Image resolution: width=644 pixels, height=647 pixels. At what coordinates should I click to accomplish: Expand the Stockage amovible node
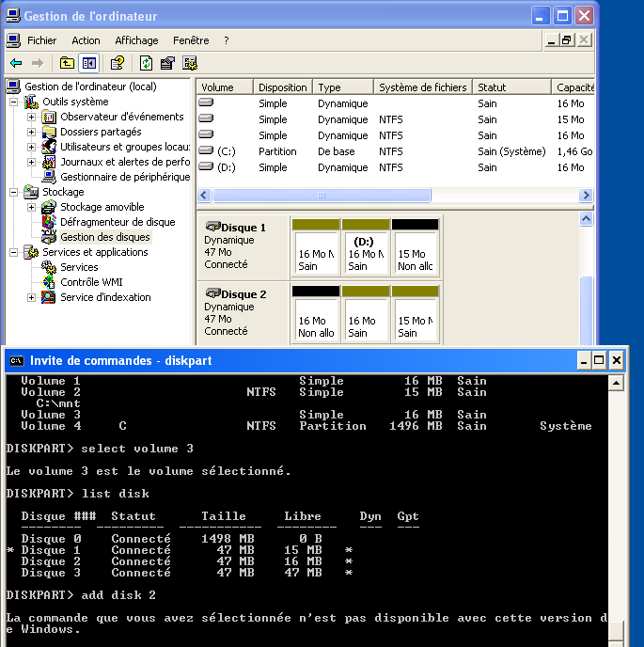coord(31,207)
